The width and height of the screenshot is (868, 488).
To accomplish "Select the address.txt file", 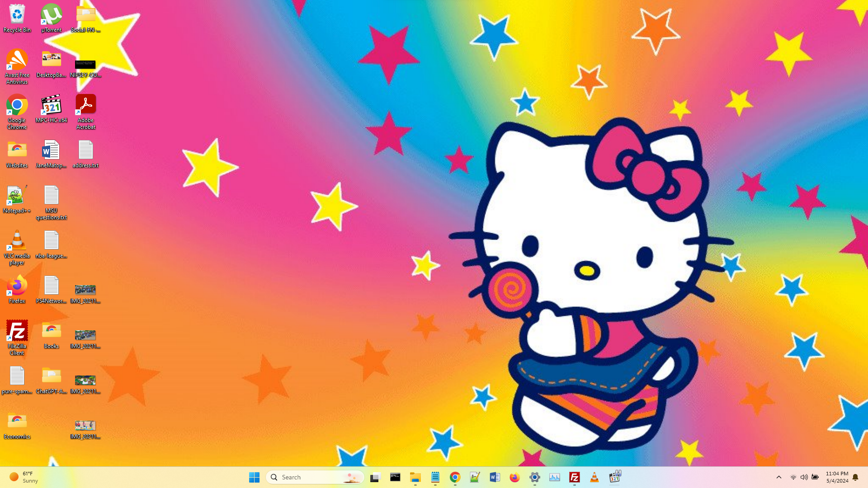I will [86, 154].
